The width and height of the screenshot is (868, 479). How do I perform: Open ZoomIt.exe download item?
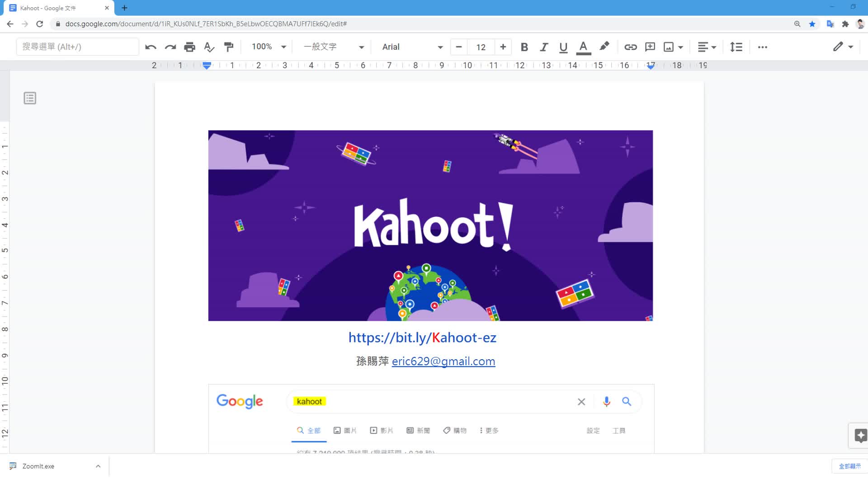click(x=38, y=466)
